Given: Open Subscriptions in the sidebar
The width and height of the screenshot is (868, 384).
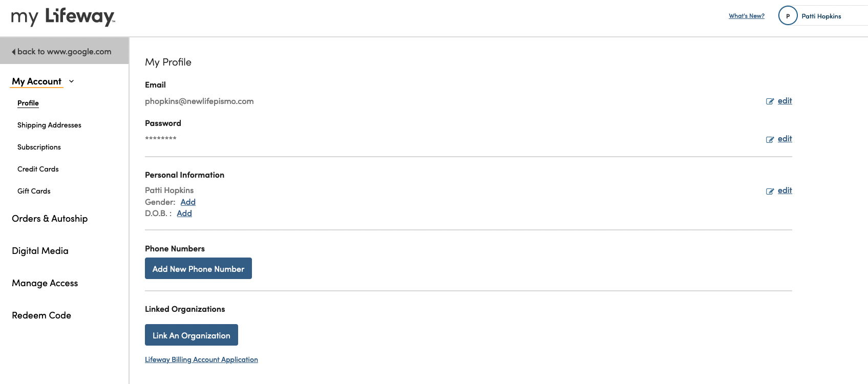Looking at the screenshot, I should click(39, 147).
